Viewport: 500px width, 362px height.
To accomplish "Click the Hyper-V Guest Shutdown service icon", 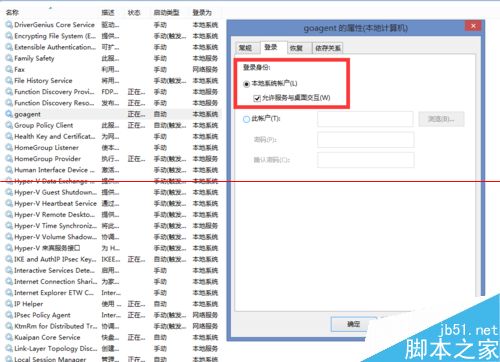I will click(x=9, y=192).
